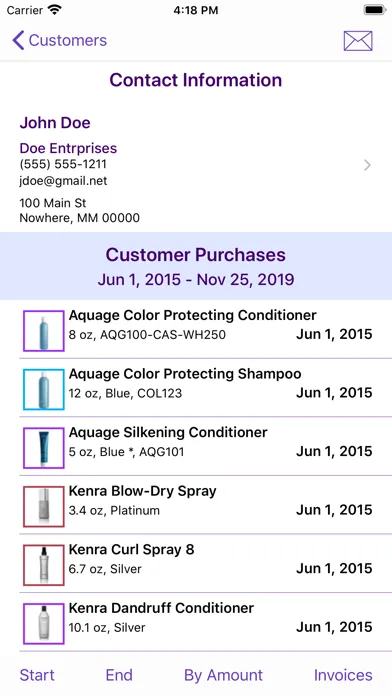The image size is (392, 696).
Task: Select Aquage Silkening Conditioner product image
Action: tap(44, 448)
